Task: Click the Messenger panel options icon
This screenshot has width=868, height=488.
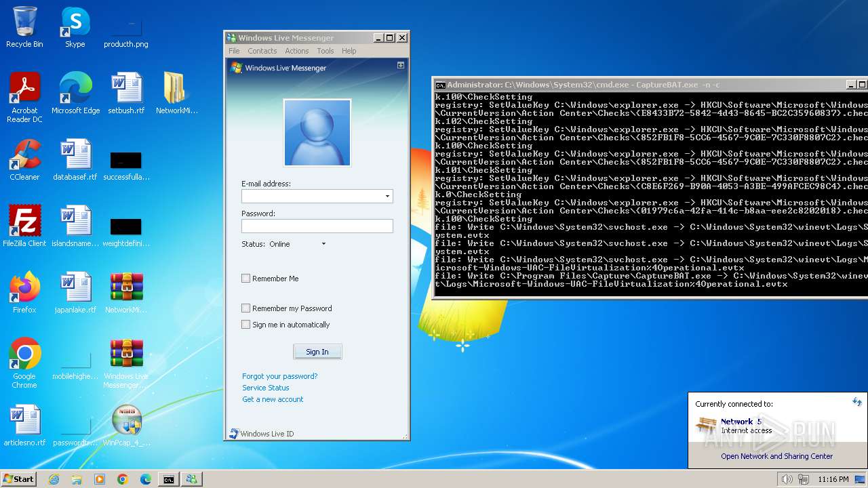Action: 401,65
